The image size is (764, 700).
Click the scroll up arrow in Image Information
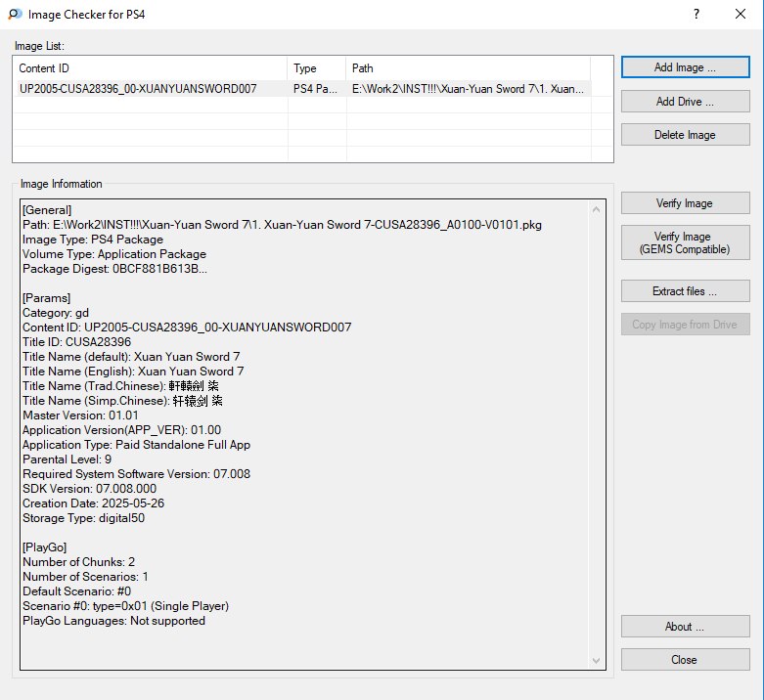[x=597, y=208]
